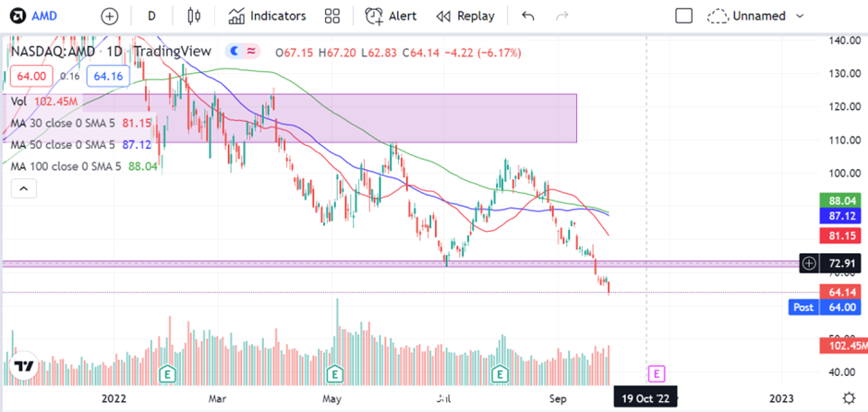868x412 pixels.
Task: Open chart settings gear icon
Action: coord(848,398)
